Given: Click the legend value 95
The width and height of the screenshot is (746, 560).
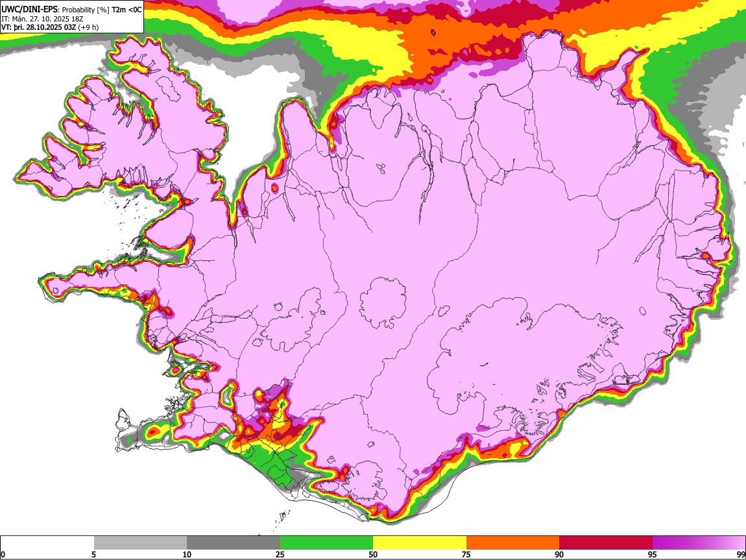Looking at the screenshot, I should coord(653,554).
